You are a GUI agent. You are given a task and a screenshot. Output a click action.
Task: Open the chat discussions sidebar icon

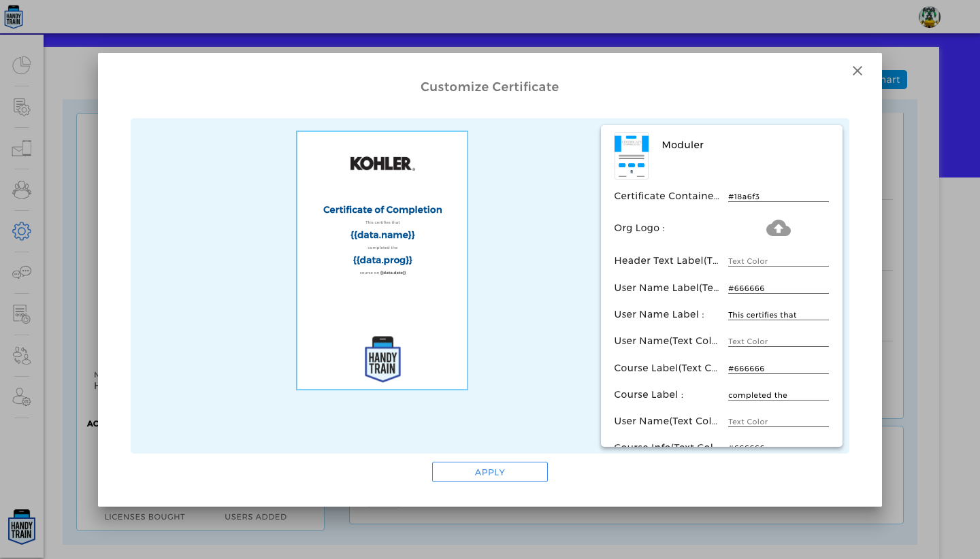(22, 272)
